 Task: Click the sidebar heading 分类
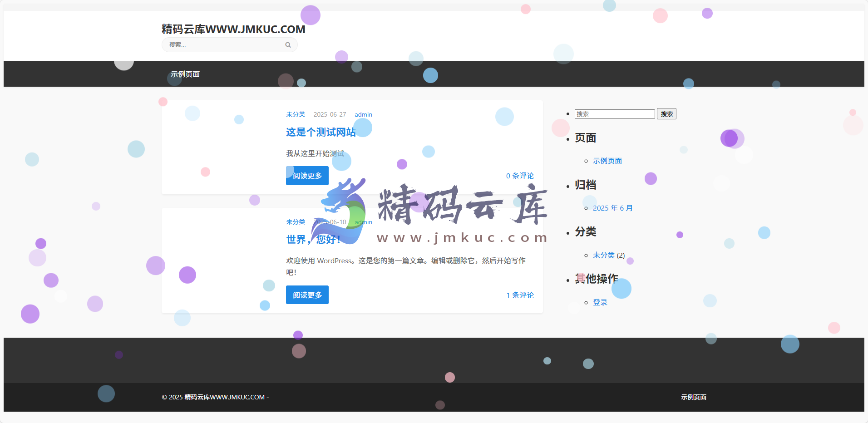pyautogui.click(x=586, y=231)
